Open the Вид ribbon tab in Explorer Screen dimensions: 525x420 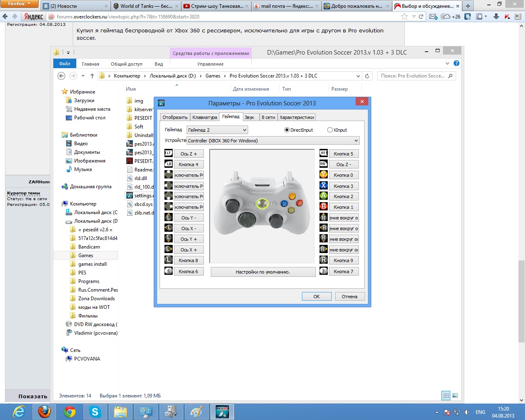[x=159, y=64]
